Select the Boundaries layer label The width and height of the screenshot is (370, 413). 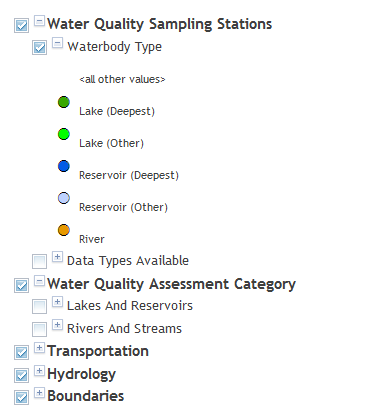(x=86, y=396)
